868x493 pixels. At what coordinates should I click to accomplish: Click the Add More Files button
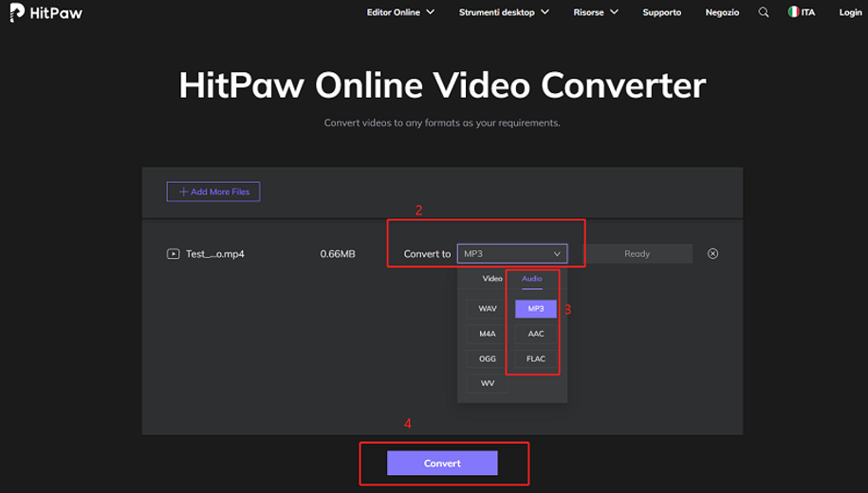(x=213, y=192)
